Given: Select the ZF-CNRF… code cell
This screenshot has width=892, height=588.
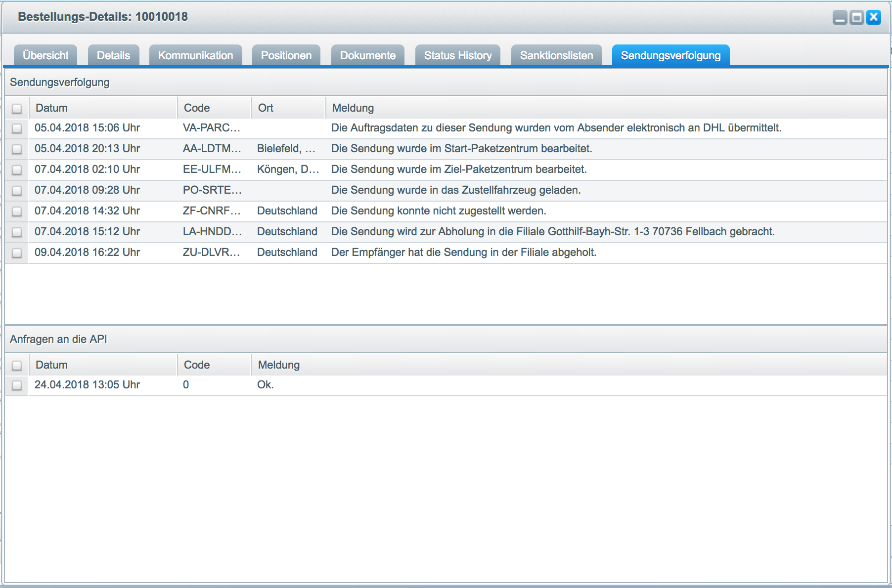Looking at the screenshot, I should 212,211.
